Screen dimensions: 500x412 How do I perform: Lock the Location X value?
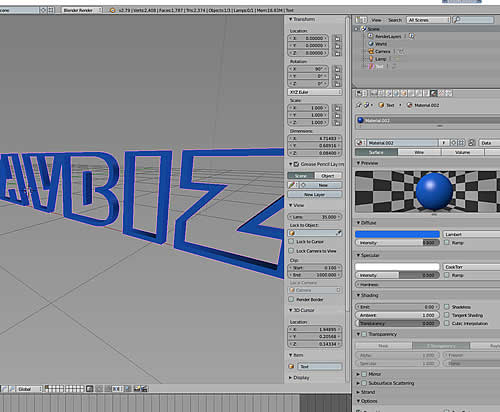337,38
